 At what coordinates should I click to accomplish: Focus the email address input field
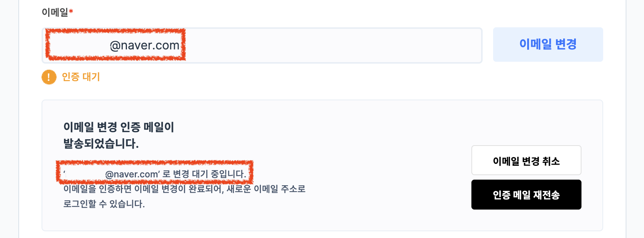click(x=262, y=45)
